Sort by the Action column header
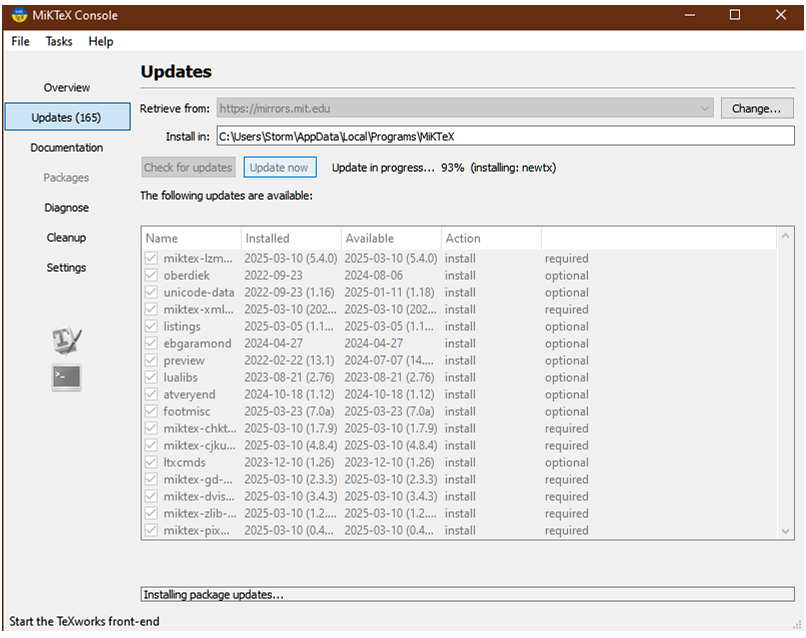The height and width of the screenshot is (638, 806). point(491,239)
